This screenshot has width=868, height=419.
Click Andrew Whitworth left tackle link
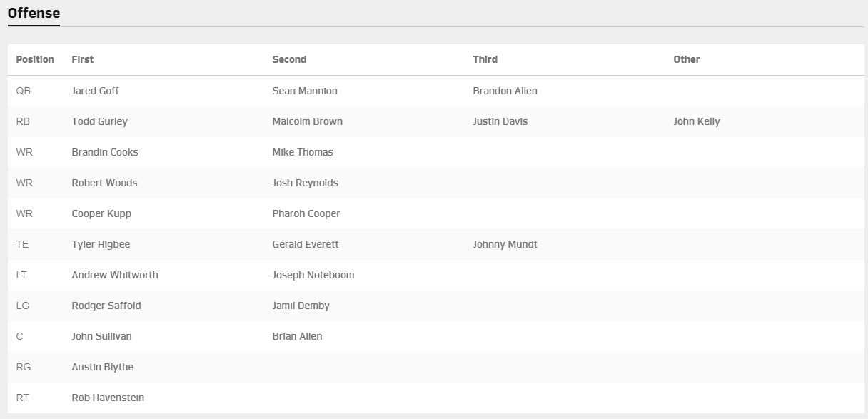coord(115,275)
